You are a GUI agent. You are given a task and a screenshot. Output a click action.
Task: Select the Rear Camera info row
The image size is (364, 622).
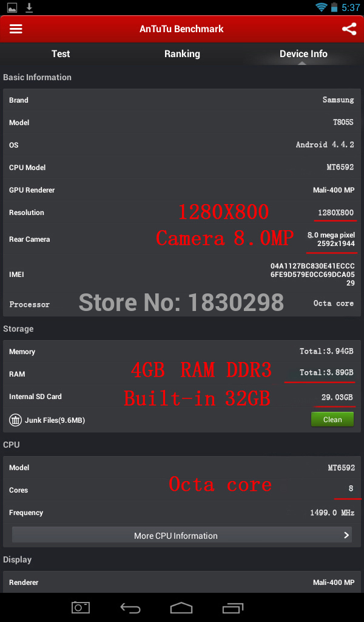point(182,239)
